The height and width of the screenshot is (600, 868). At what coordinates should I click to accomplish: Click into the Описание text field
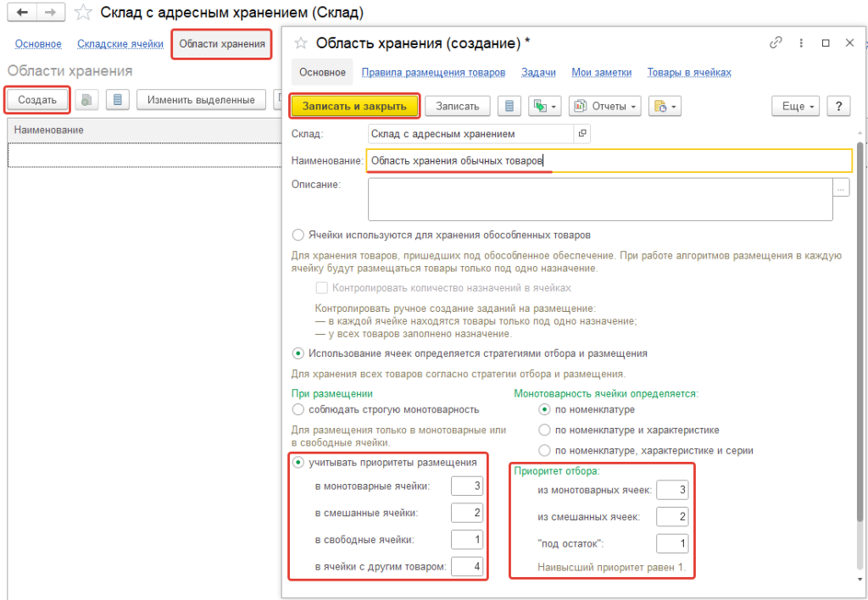coord(599,199)
